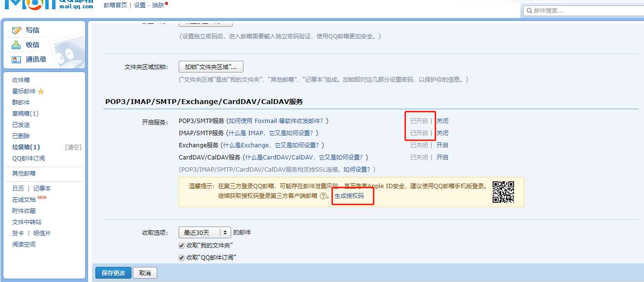Click [清空] next to 垃圾箱

click(x=73, y=147)
